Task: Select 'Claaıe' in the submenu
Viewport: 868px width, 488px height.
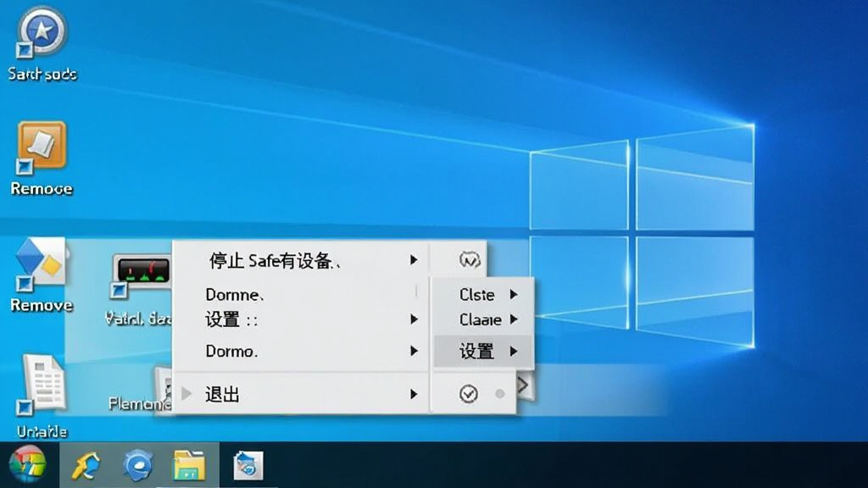Action: 482,319
